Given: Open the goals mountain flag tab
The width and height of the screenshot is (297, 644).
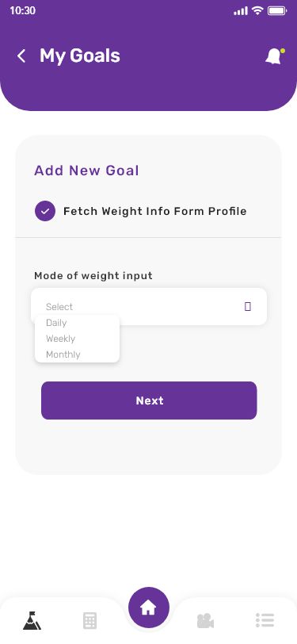Looking at the screenshot, I should [x=32, y=620].
